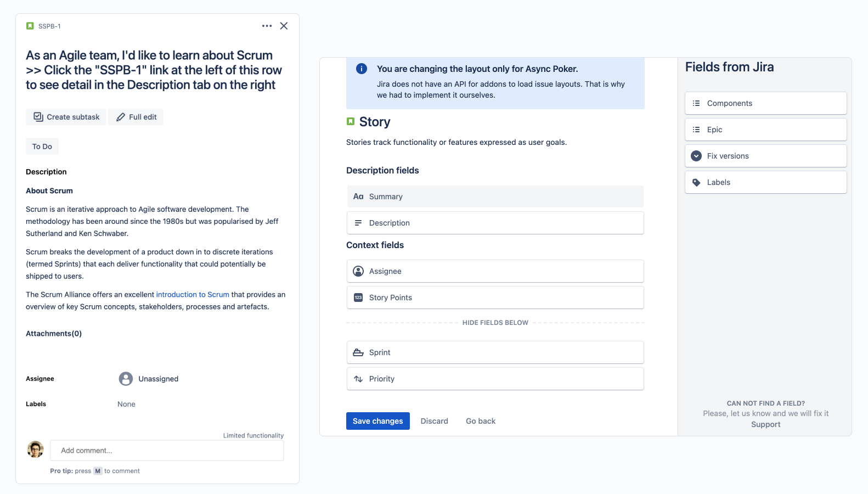The image size is (868, 494).
Task: Click the blue info icon in the banner
Action: (362, 69)
